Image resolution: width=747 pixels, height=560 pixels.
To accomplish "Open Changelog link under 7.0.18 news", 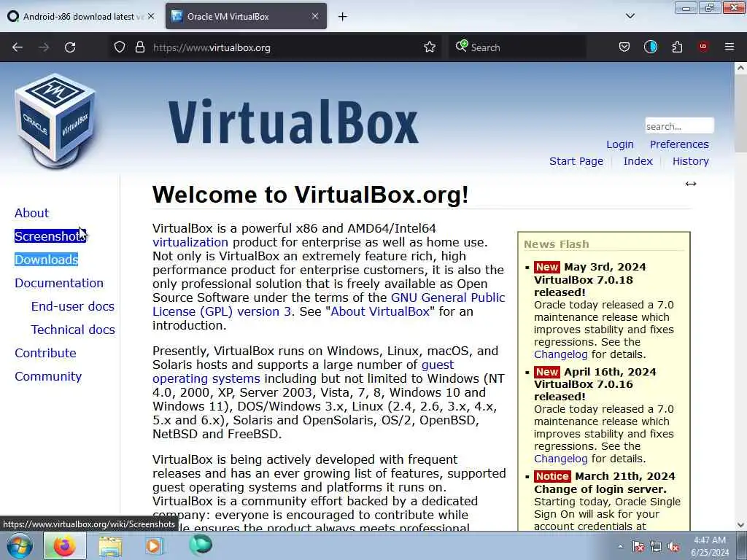I will (561, 355).
